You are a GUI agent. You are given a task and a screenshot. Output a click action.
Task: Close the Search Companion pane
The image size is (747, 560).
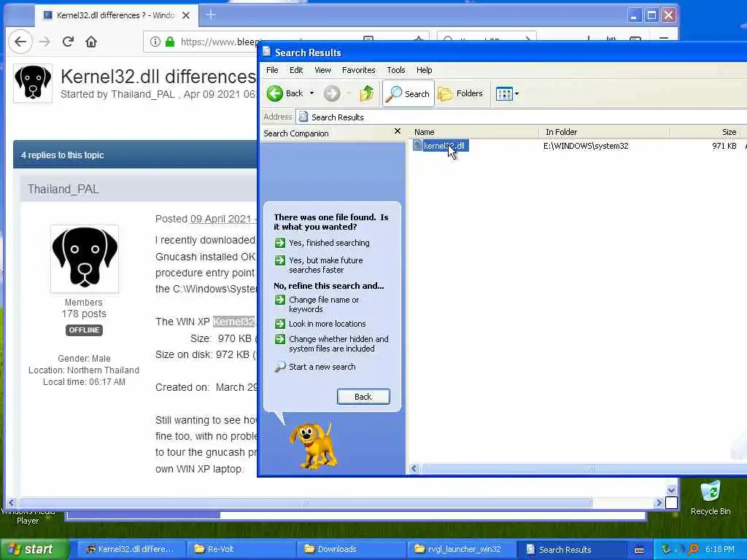click(x=398, y=131)
